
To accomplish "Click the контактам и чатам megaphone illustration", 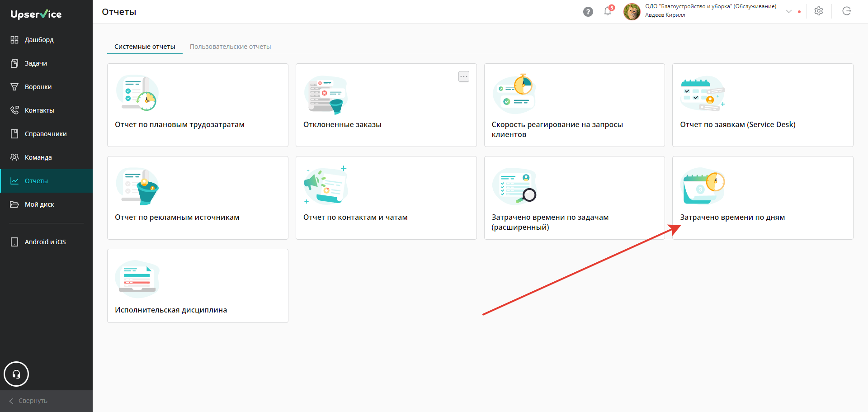I will tap(326, 185).
